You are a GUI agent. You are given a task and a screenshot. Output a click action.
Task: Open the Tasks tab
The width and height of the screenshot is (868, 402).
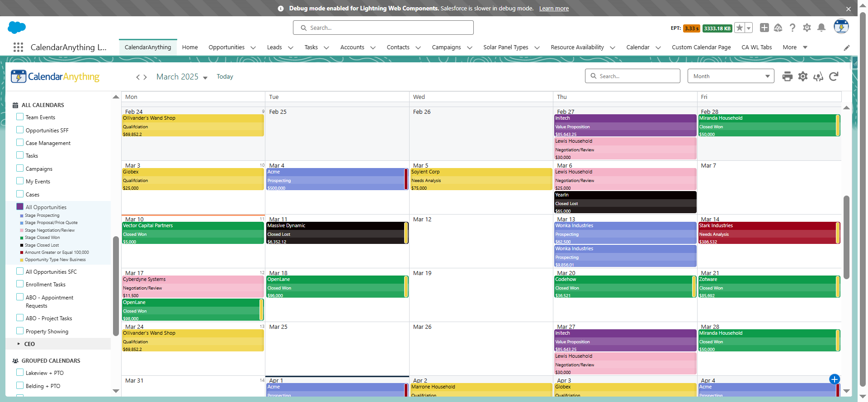coord(311,47)
